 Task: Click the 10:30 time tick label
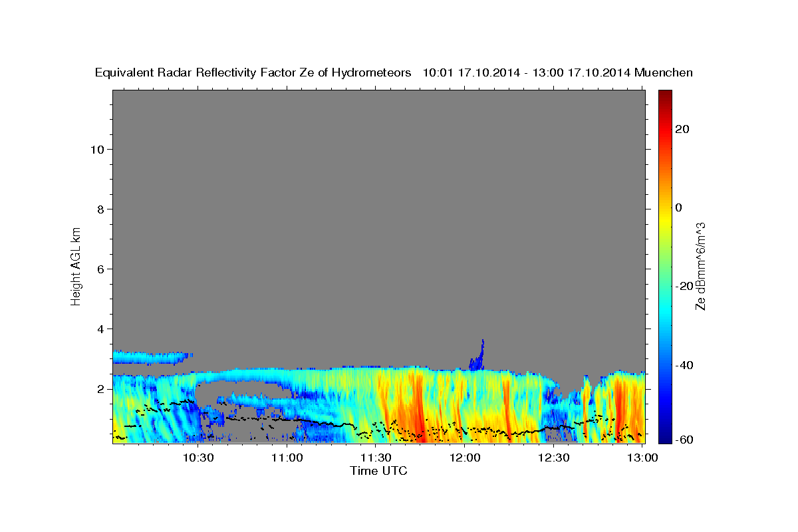click(198, 458)
